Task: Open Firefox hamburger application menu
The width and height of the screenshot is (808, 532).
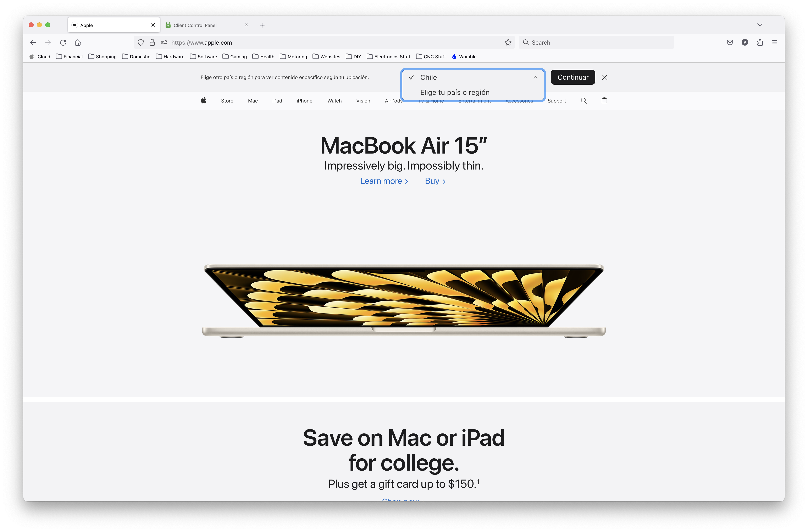Action: pos(775,43)
